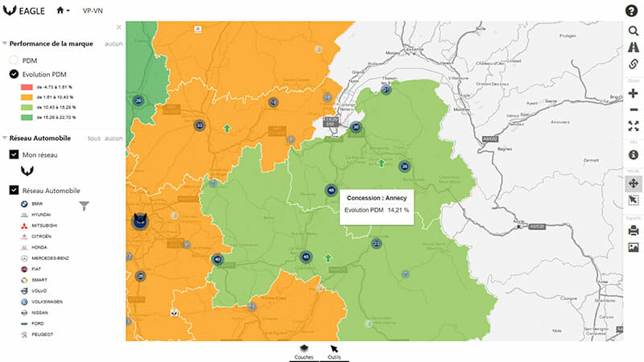Select the pan move mode
Screen dimensions: 644x362
pyautogui.click(x=634, y=183)
